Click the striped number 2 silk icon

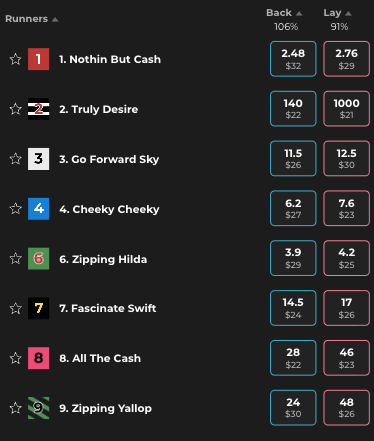coord(38,109)
